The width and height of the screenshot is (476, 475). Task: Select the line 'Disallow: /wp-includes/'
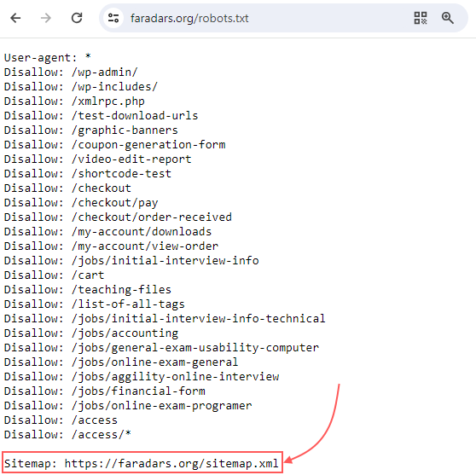pyautogui.click(x=81, y=87)
